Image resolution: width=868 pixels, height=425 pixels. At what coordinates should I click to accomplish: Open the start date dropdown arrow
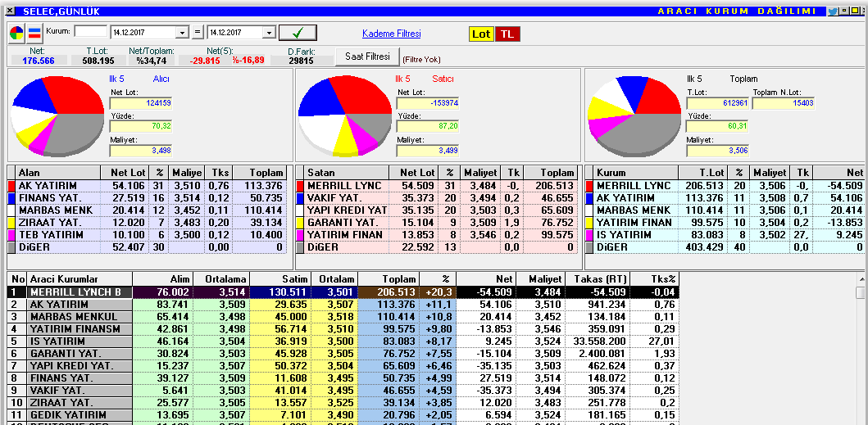pos(183,34)
